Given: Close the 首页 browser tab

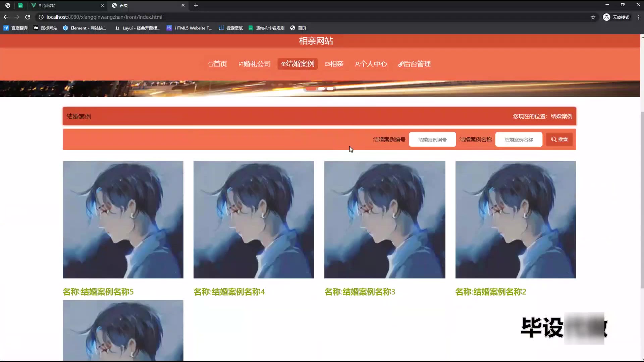Looking at the screenshot, I should pos(183,5).
